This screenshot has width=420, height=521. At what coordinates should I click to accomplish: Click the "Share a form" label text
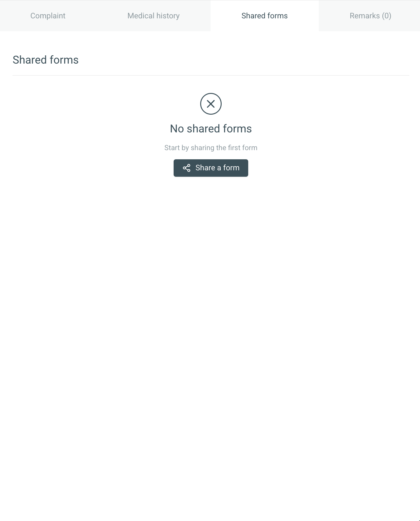click(218, 168)
